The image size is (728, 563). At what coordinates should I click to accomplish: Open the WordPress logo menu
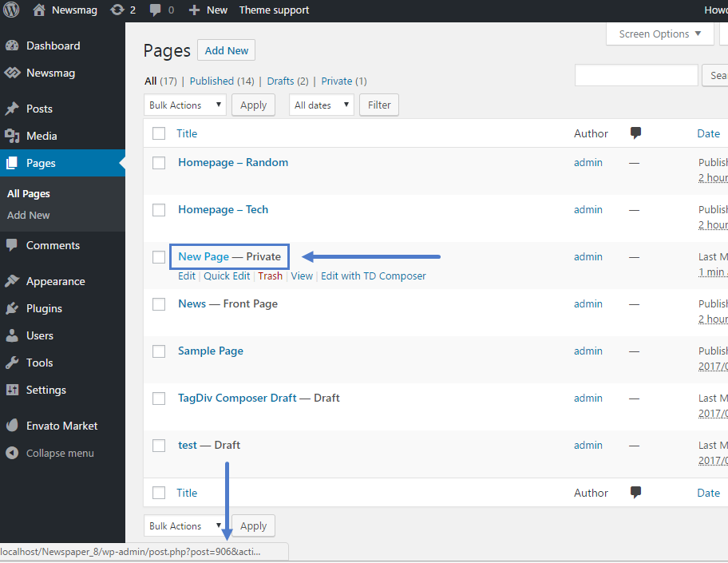(x=11, y=10)
